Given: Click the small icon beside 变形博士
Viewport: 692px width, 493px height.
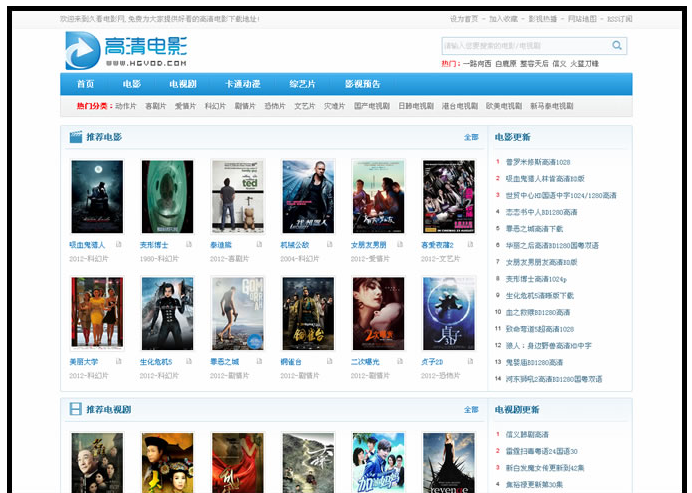Looking at the screenshot, I should (189, 244).
